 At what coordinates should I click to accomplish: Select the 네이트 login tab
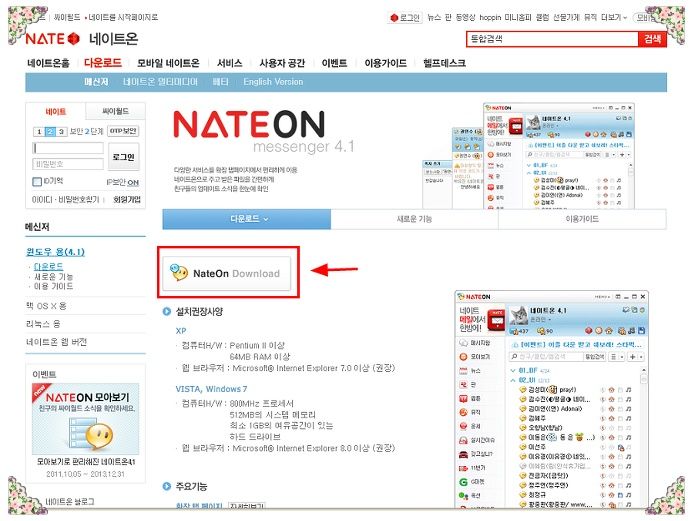(x=56, y=111)
